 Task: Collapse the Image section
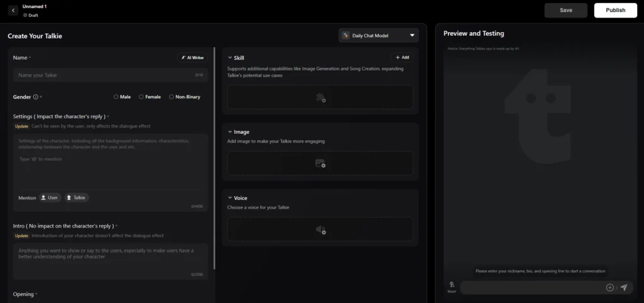(230, 132)
